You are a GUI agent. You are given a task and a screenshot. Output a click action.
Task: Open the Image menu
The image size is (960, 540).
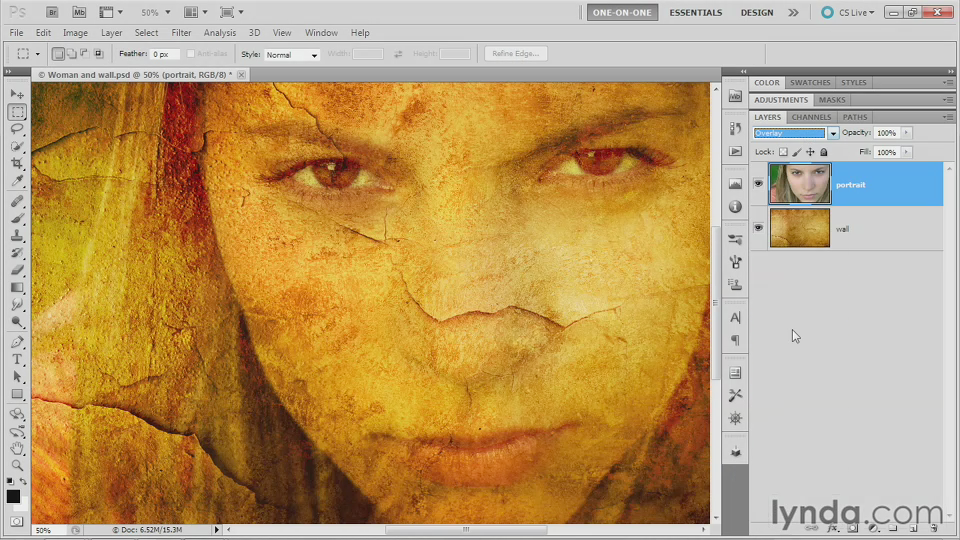pos(75,32)
